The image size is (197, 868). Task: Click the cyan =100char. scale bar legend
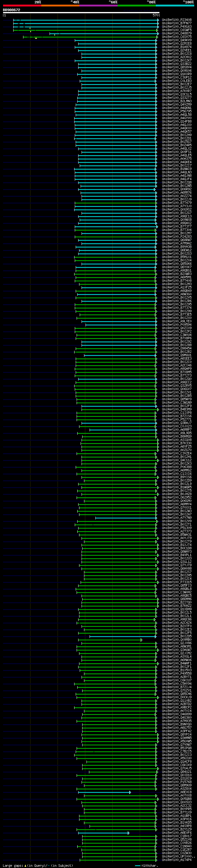137,866
